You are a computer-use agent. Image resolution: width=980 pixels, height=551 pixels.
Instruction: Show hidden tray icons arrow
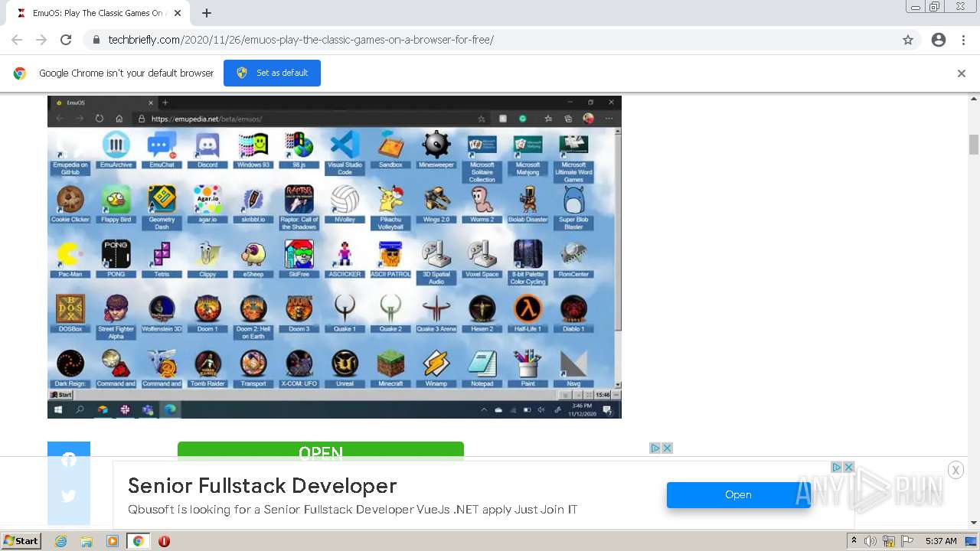tap(854, 541)
